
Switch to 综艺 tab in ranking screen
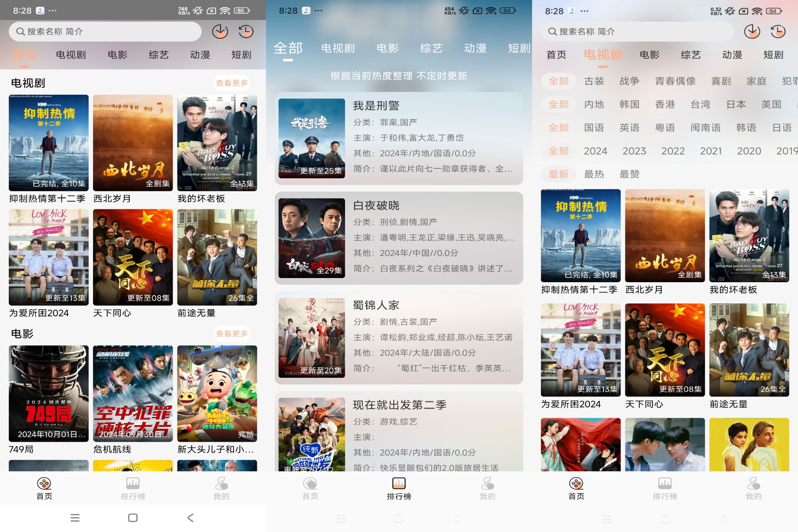pyautogui.click(x=431, y=48)
